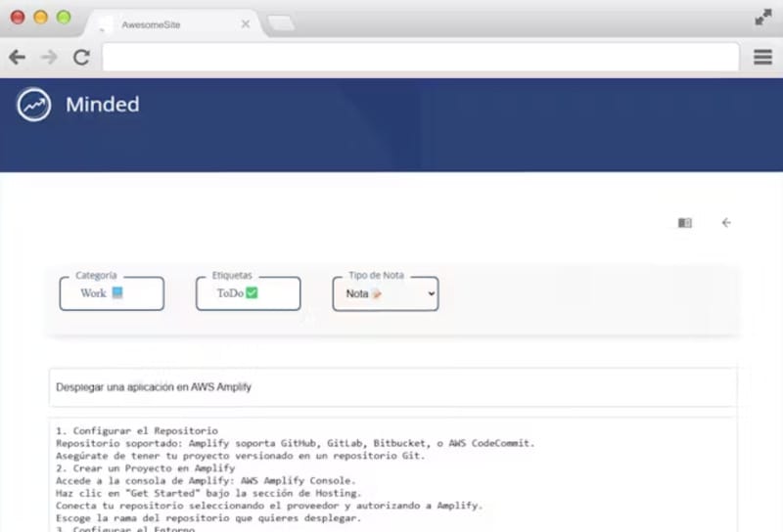Viewport: 783px width, 532px height.
Task: Click the Categoría field showing Work
Action: [112, 293]
